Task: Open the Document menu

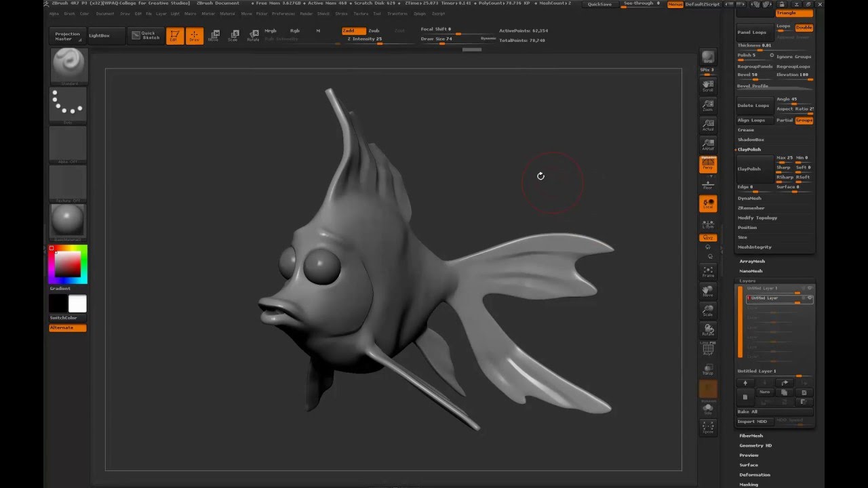Action: coord(105,14)
